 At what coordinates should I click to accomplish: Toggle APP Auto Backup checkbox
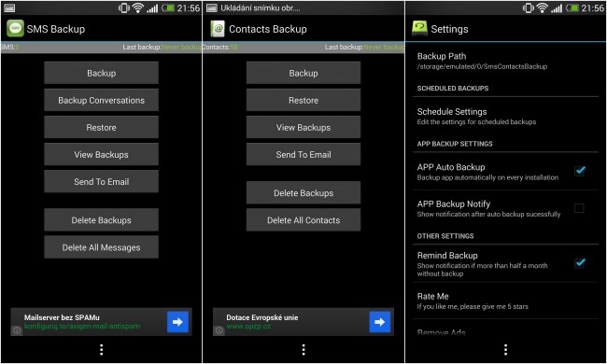pyautogui.click(x=580, y=171)
